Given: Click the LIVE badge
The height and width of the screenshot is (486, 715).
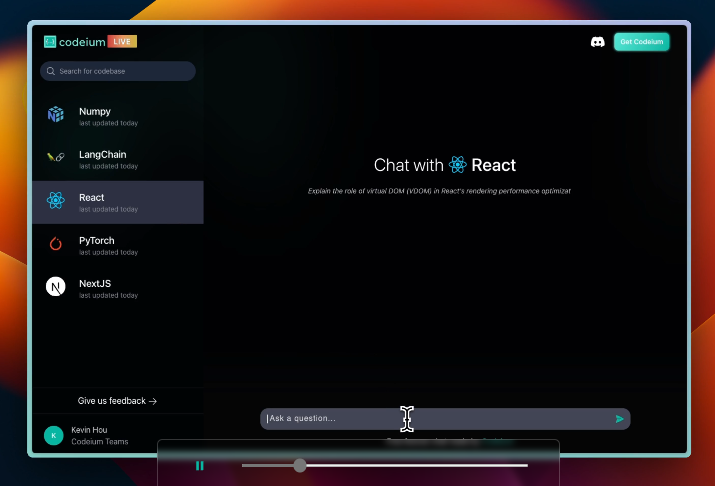Looking at the screenshot, I should coord(122,41).
